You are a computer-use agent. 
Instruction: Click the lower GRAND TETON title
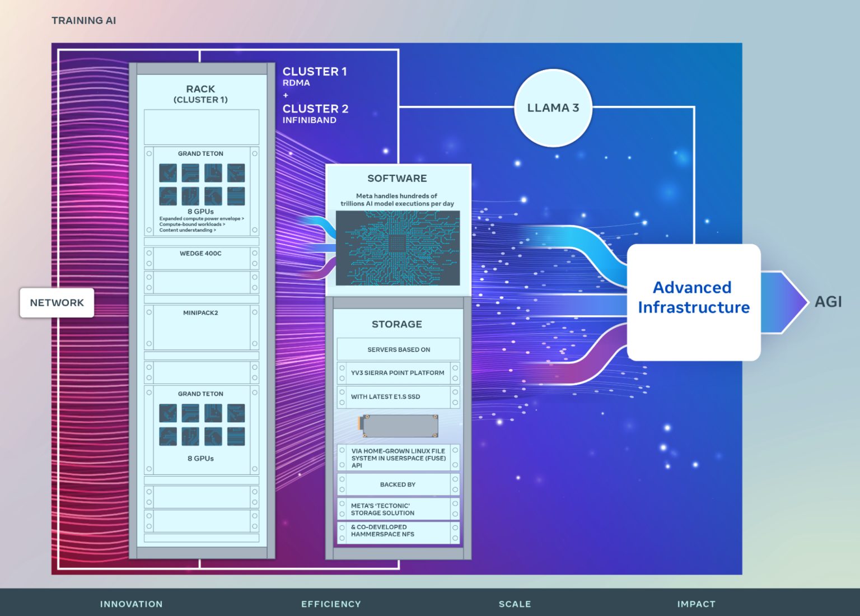coord(200,394)
